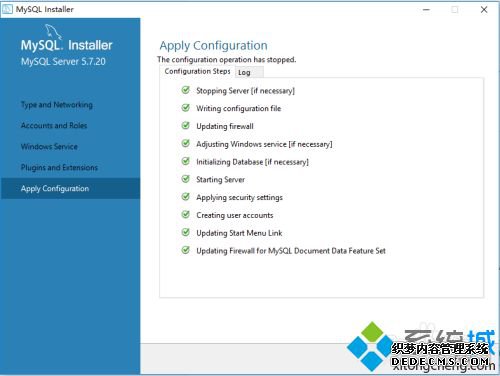Open the Windows Service step

pos(49,147)
